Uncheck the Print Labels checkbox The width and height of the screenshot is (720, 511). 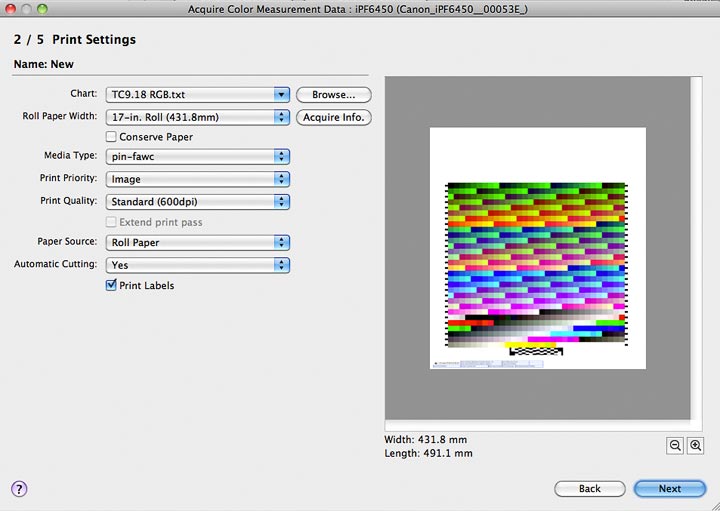pos(111,285)
